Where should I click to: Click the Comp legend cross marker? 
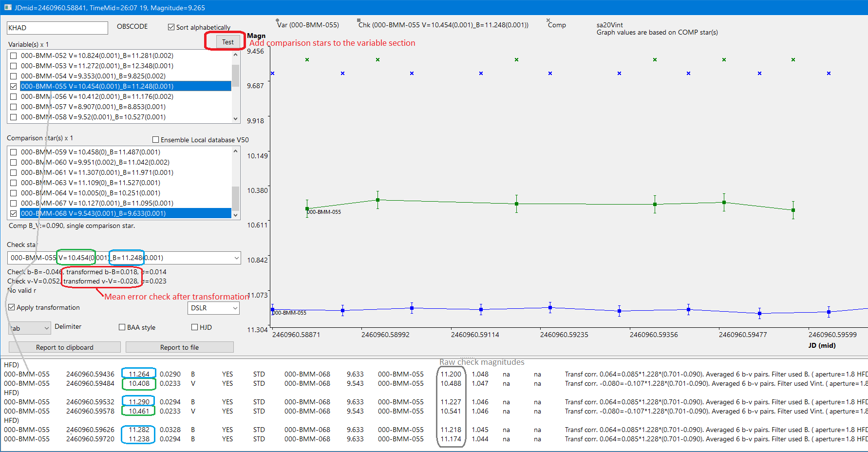tap(548, 20)
